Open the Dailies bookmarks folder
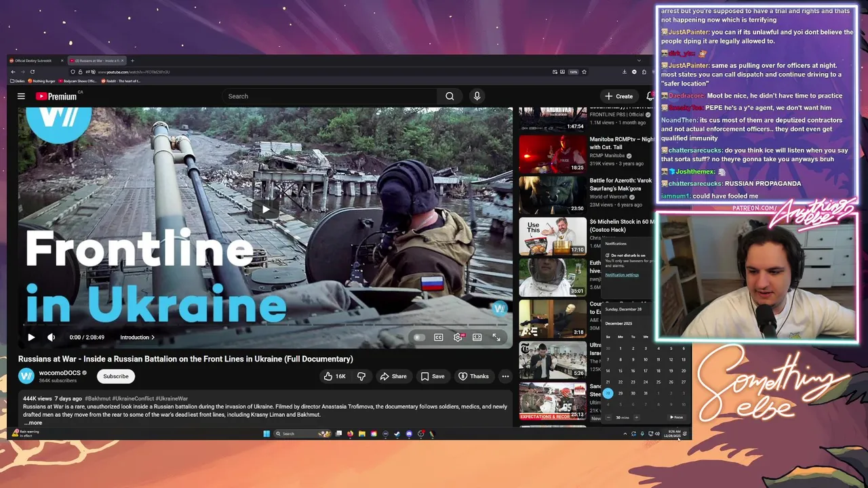868x488 pixels. pyautogui.click(x=18, y=81)
